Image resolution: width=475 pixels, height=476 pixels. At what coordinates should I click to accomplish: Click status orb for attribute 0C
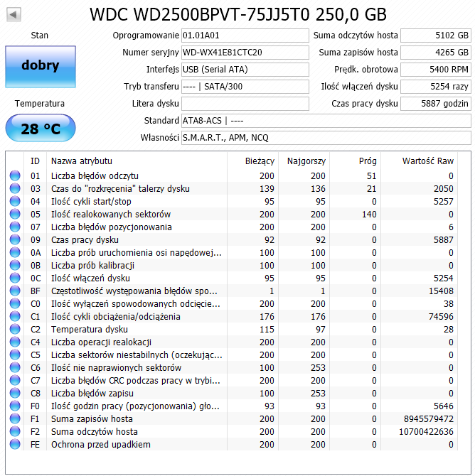15,278
